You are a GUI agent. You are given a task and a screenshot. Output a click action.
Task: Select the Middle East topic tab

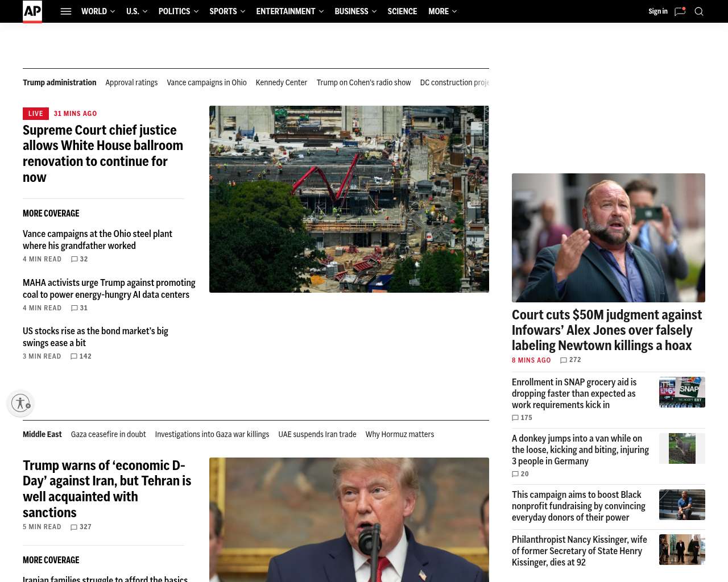coord(42,434)
